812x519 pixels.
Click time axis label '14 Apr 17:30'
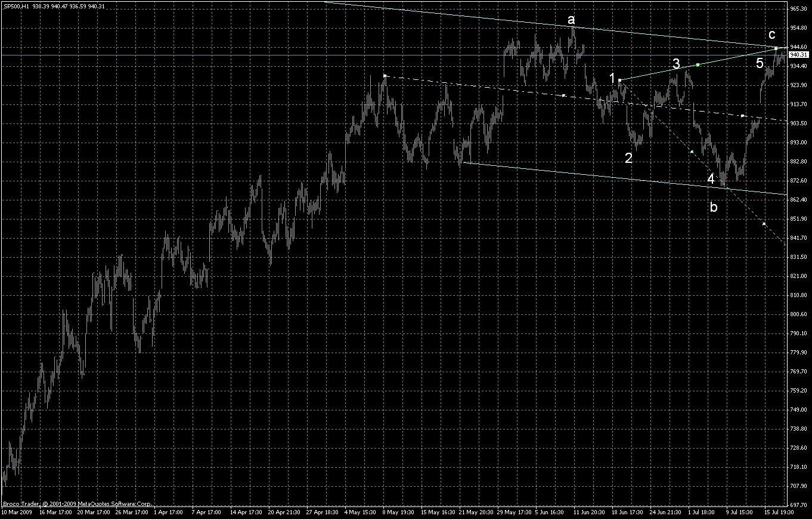(246, 512)
